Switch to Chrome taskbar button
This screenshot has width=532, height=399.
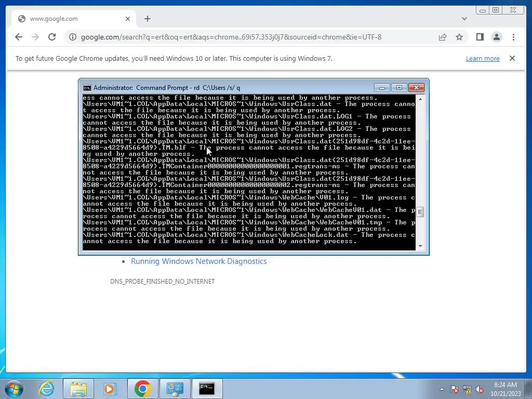point(142,389)
